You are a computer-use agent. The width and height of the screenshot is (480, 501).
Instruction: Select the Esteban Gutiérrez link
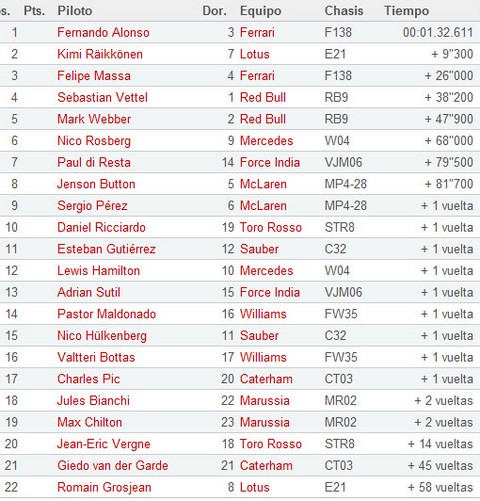[106, 249]
